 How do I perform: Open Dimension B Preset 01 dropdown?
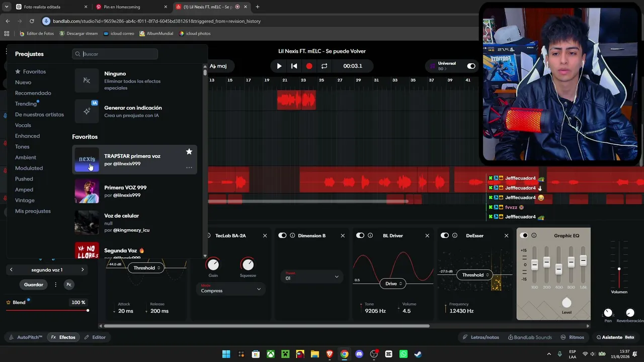[x=312, y=277]
